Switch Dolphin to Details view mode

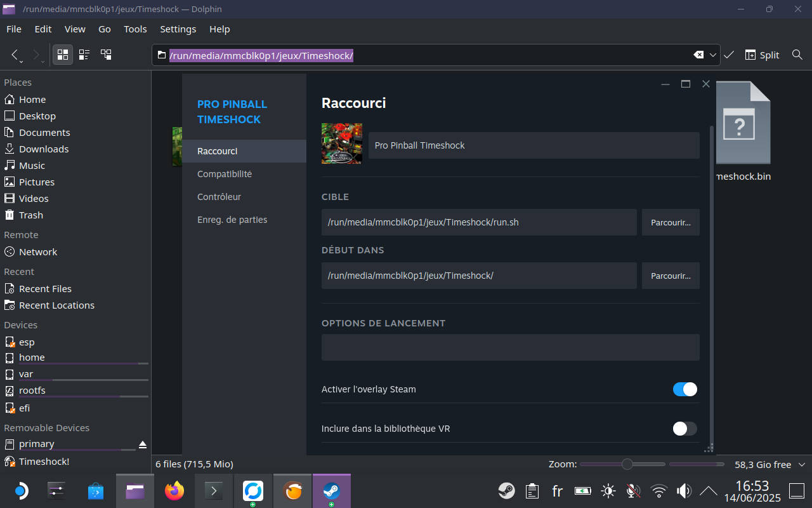coord(106,55)
